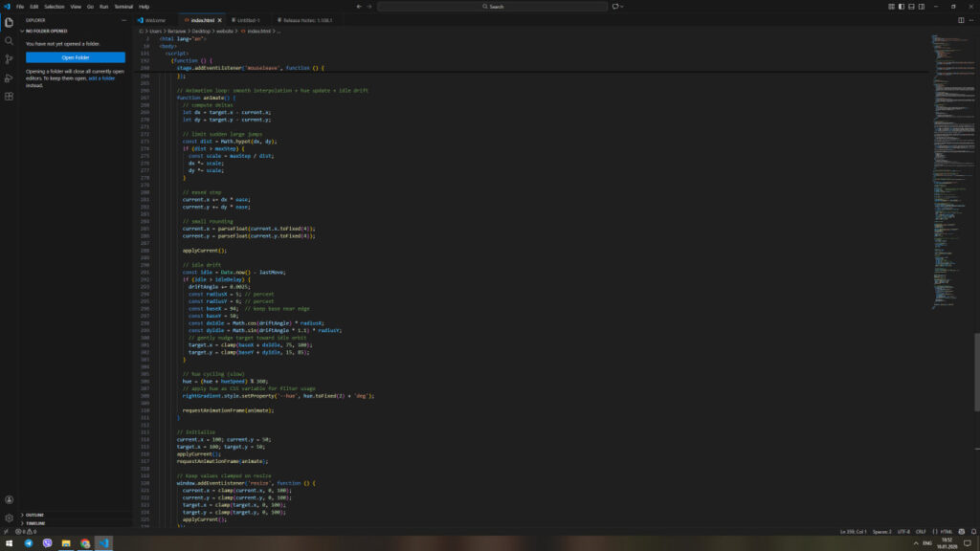Open editor More Actions ellipsis
The height and width of the screenshot is (551, 980).
tap(971, 20)
